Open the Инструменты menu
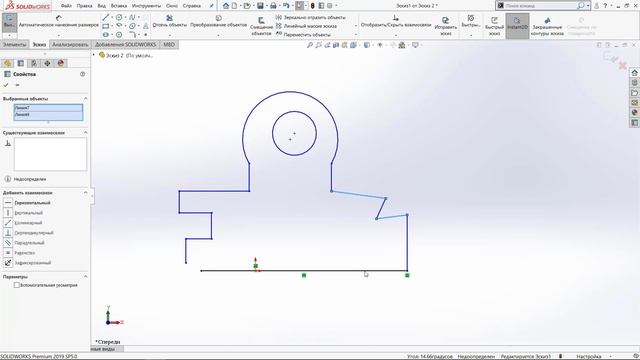 [x=147, y=6]
